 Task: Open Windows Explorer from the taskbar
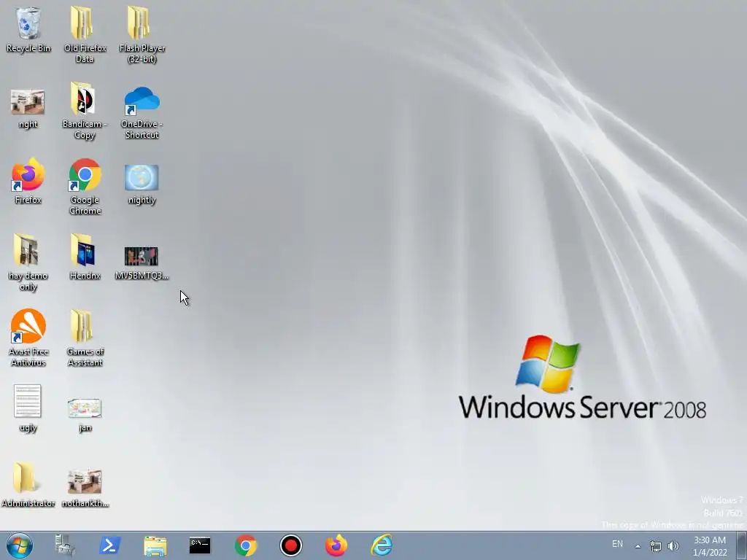point(155,545)
